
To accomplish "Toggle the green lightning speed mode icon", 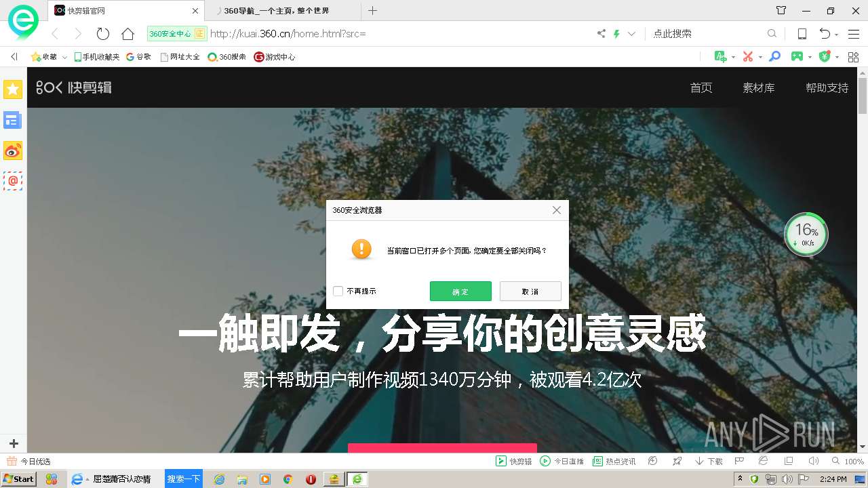I will click(x=617, y=33).
